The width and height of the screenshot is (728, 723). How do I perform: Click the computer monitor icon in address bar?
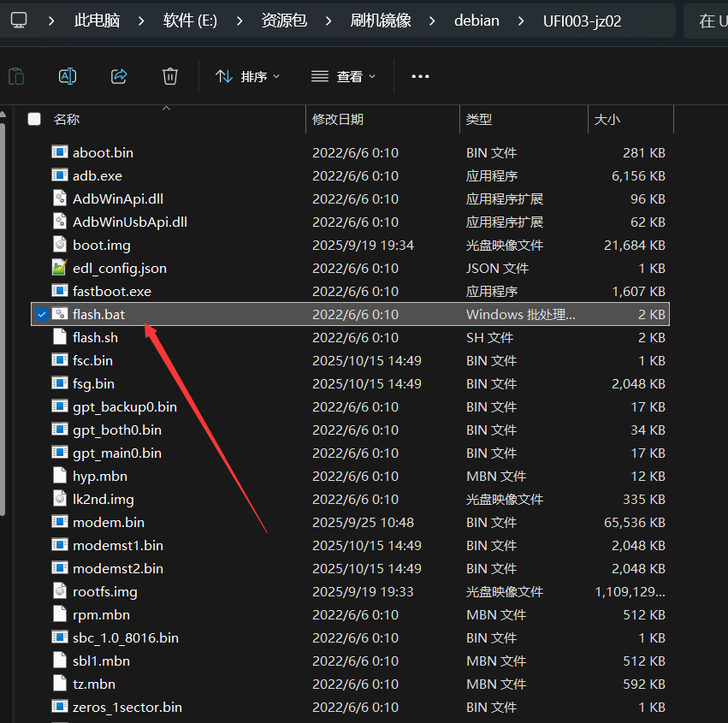point(19,21)
